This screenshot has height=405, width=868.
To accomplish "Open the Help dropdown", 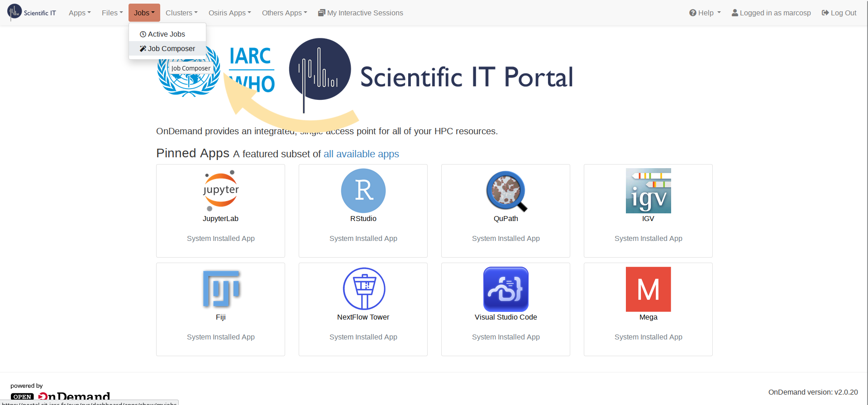I will pos(705,13).
